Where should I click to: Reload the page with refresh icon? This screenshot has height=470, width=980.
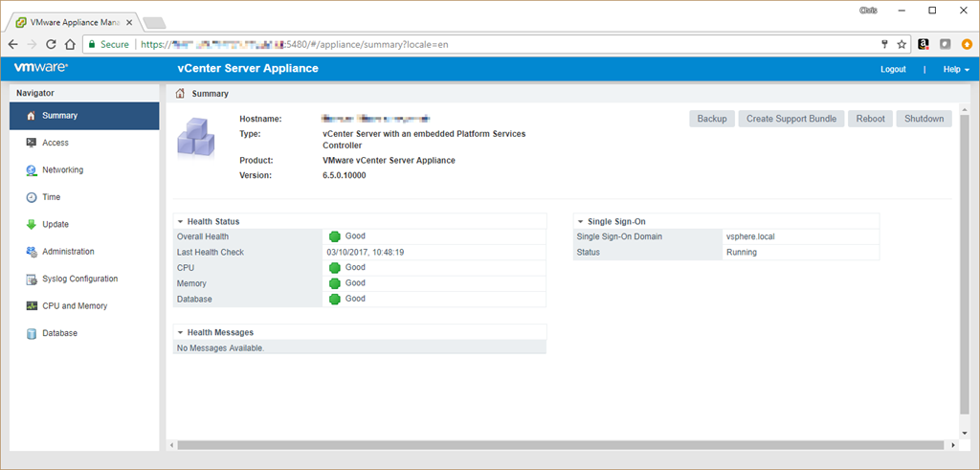[52, 44]
